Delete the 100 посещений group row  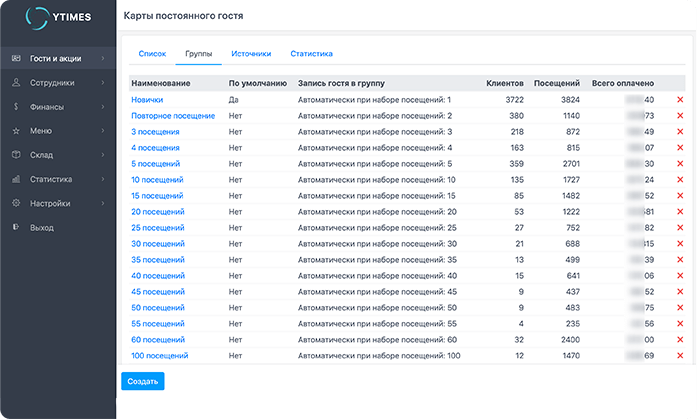tap(680, 356)
